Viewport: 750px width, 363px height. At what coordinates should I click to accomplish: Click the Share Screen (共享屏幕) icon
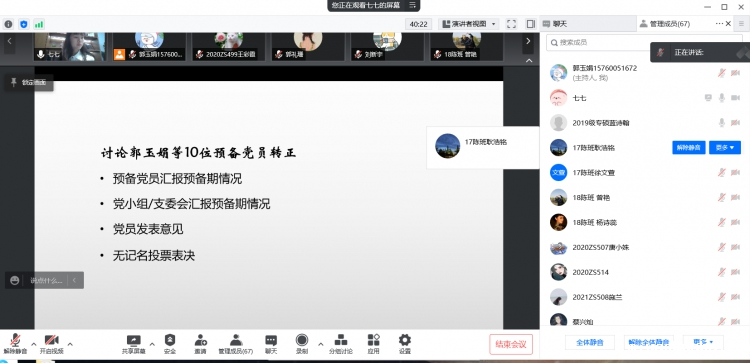[x=133, y=340]
